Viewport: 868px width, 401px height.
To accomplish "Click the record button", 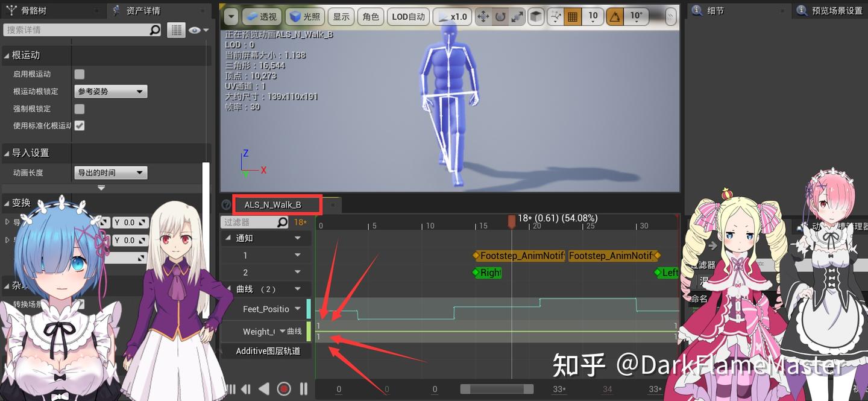I will (284, 389).
